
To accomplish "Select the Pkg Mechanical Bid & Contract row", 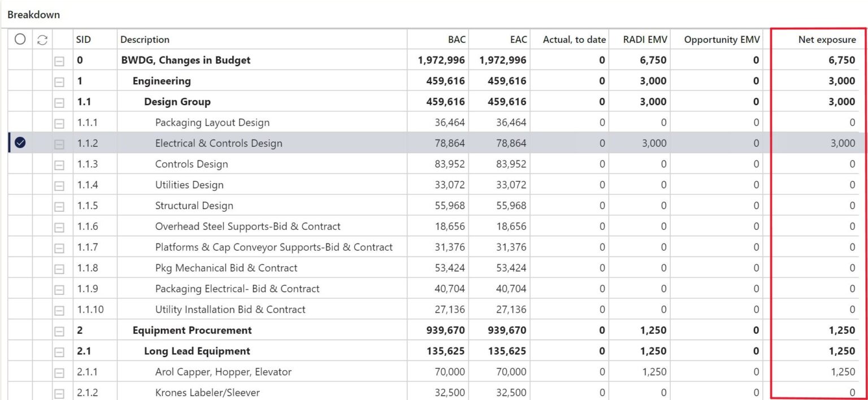I will point(226,268).
